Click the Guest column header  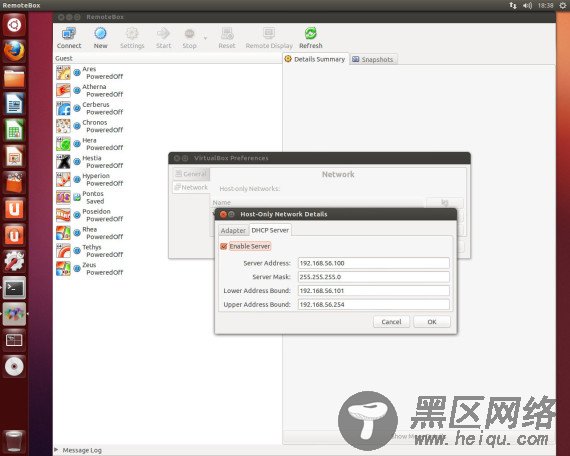click(168, 58)
